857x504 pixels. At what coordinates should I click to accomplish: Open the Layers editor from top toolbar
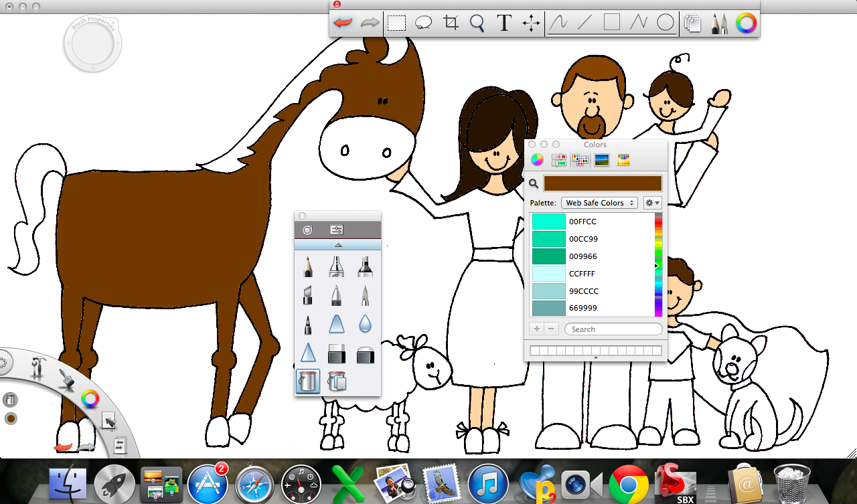(692, 24)
